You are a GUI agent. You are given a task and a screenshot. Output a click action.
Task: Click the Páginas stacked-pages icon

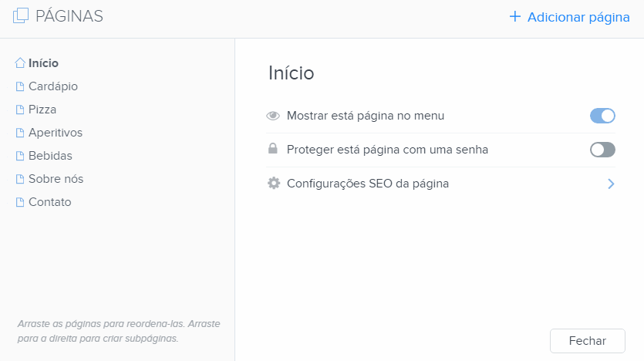[21, 15]
